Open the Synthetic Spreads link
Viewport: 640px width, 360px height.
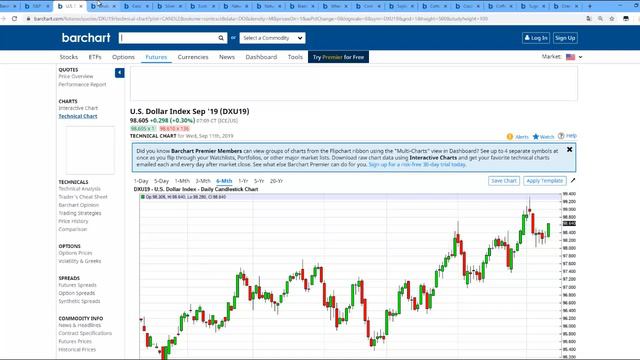79,301
